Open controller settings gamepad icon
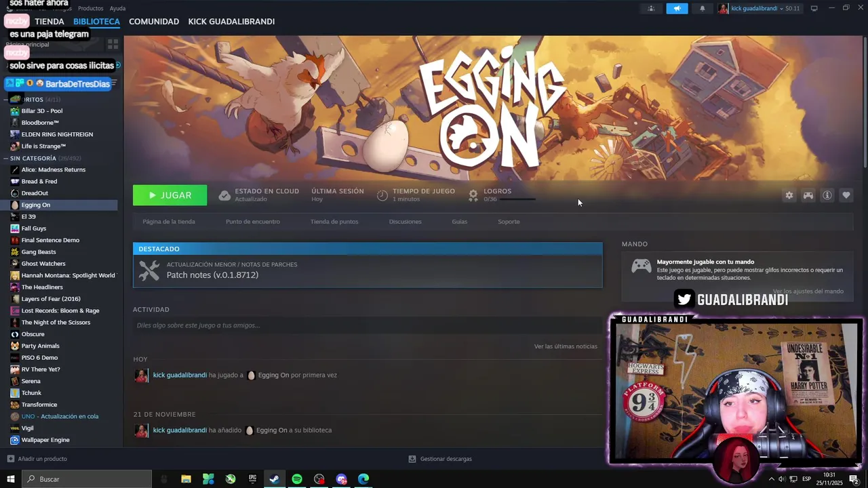Image resolution: width=868 pixels, height=488 pixels. pyautogui.click(x=808, y=195)
